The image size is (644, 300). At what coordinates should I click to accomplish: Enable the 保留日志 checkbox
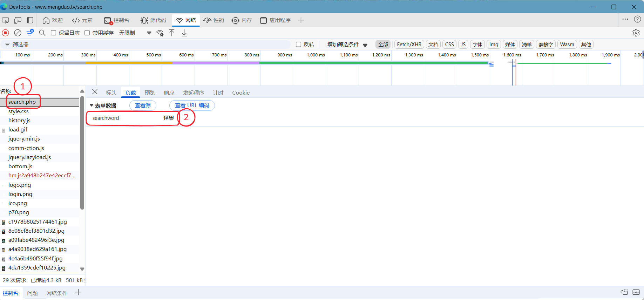pyautogui.click(x=54, y=33)
